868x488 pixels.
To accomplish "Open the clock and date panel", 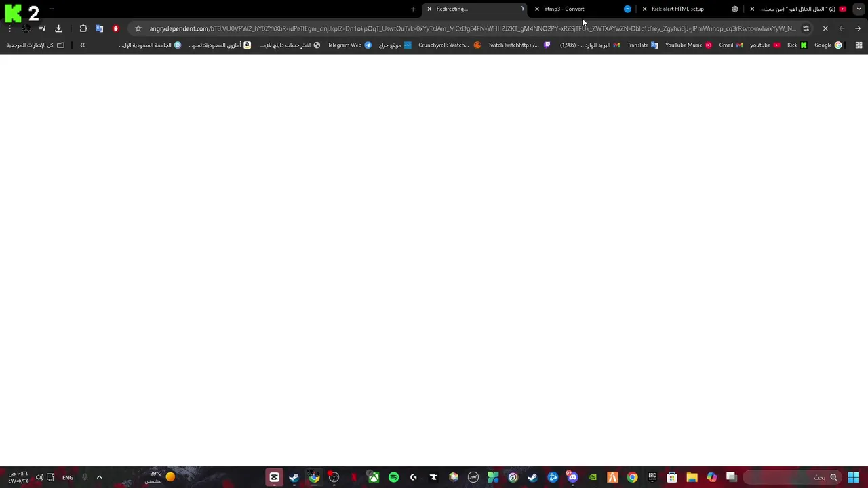I will (x=18, y=477).
